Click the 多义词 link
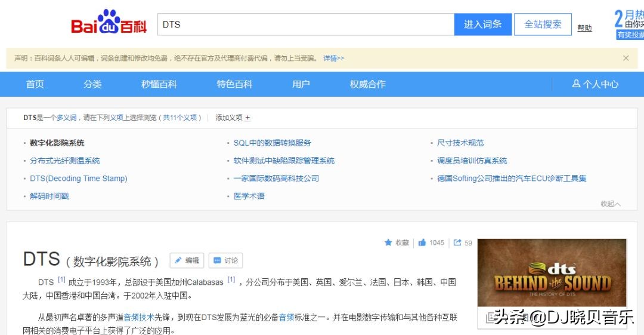Screen dimensions: 644x335 (67, 118)
